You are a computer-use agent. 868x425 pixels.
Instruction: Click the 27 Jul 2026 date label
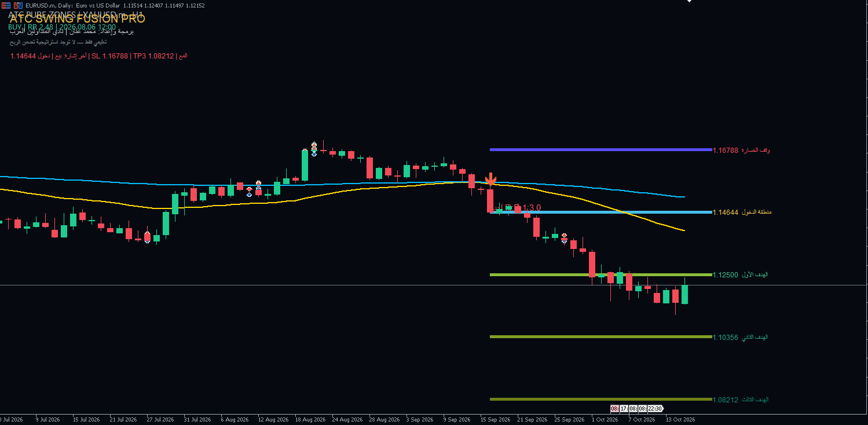pos(160,419)
